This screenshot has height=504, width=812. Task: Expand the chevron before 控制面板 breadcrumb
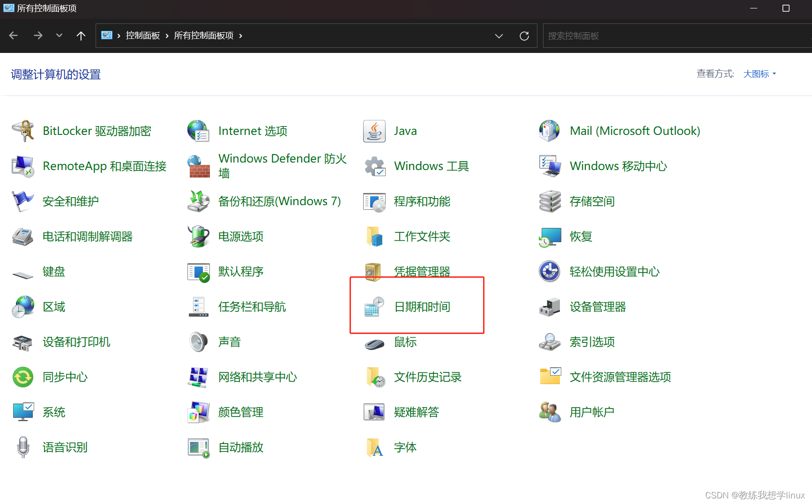click(x=119, y=36)
